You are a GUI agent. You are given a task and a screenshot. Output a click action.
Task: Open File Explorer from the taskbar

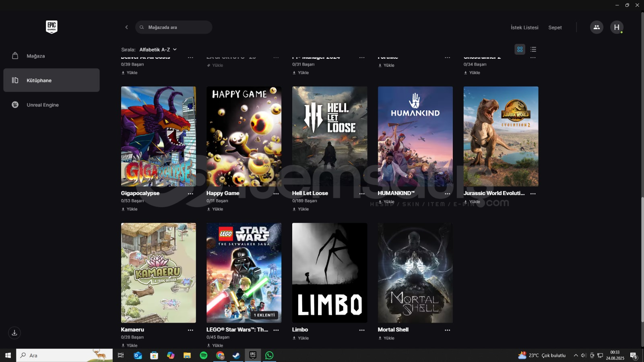point(187,355)
